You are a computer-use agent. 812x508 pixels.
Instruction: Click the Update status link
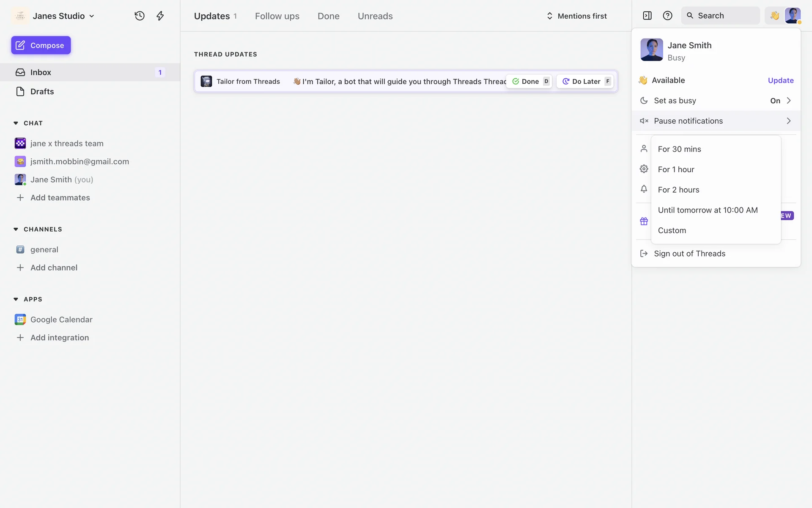point(780,80)
